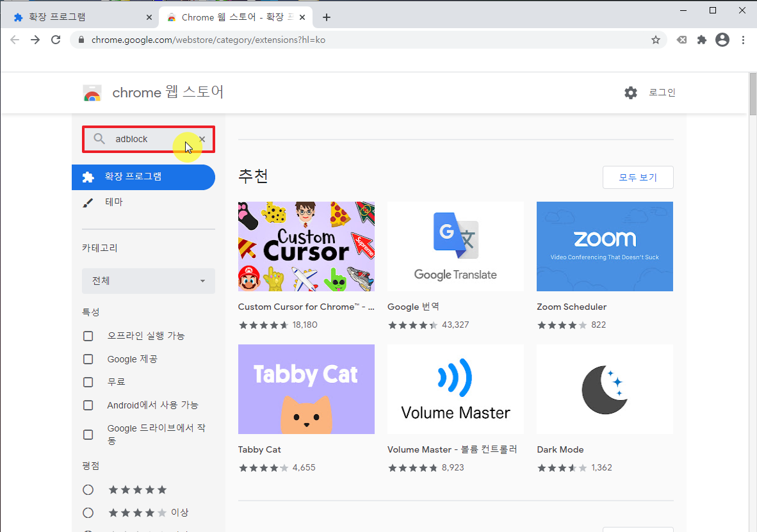Screen dimensions: 757x532
Task: Open the Google Translate thumbnail
Action: pos(455,246)
